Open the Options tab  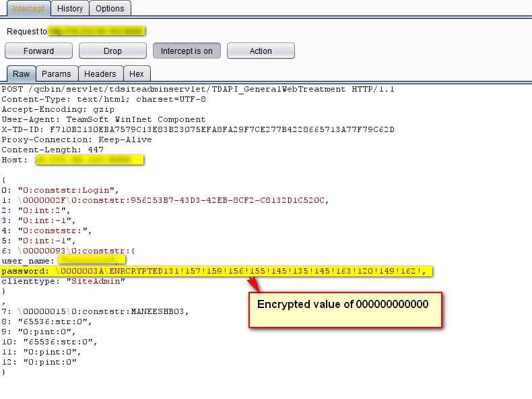(x=110, y=9)
